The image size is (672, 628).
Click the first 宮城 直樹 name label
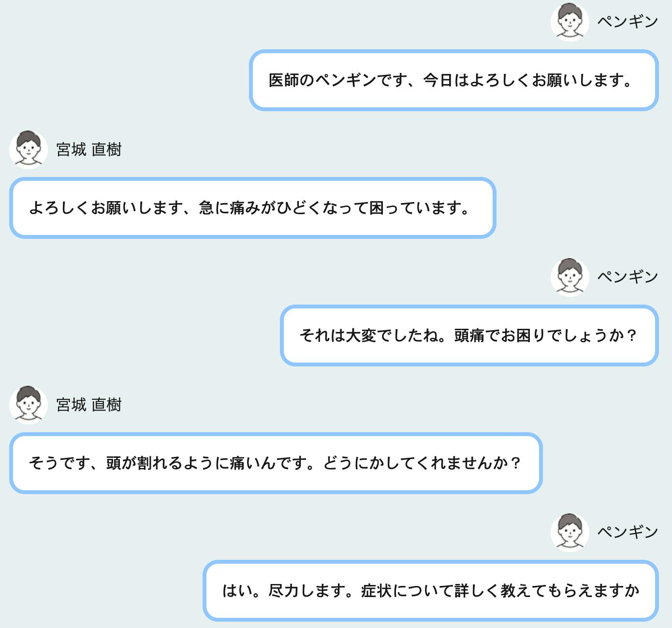click(89, 149)
